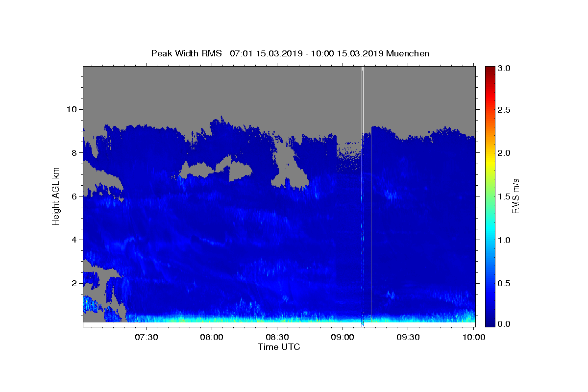The image size is (588, 392).
Task: Click the 08:30 time tick label
Action: pyautogui.click(x=277, y=337)
